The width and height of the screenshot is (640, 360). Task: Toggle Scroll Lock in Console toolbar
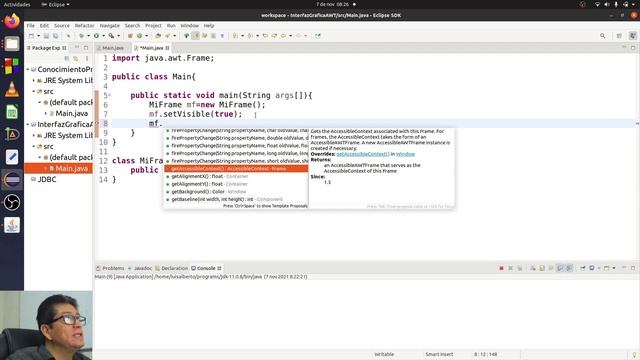click(542, 268)
